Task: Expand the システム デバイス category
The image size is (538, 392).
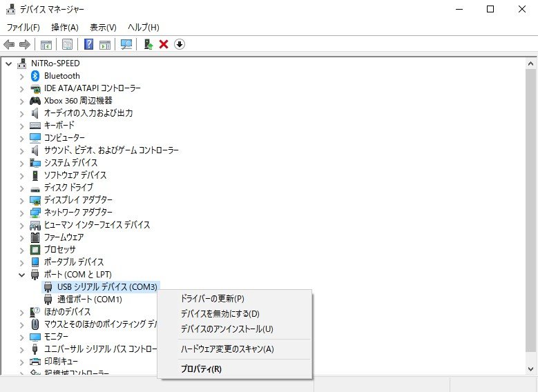Action: pyautogui.click(x=21, y=164)
